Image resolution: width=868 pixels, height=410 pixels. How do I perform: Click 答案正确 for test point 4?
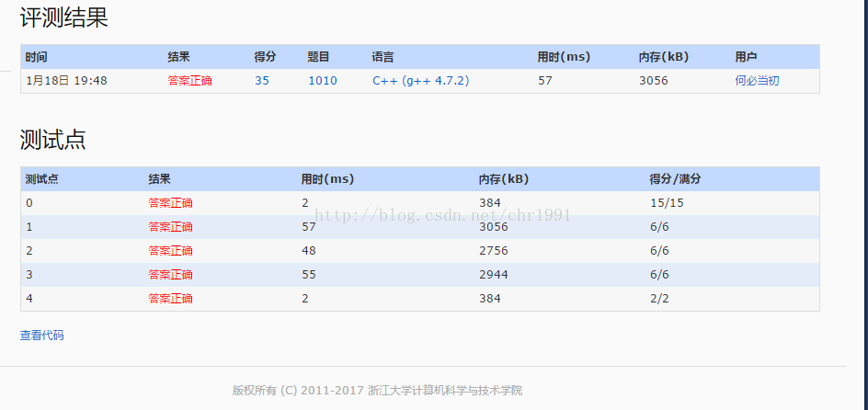point(170,298)
